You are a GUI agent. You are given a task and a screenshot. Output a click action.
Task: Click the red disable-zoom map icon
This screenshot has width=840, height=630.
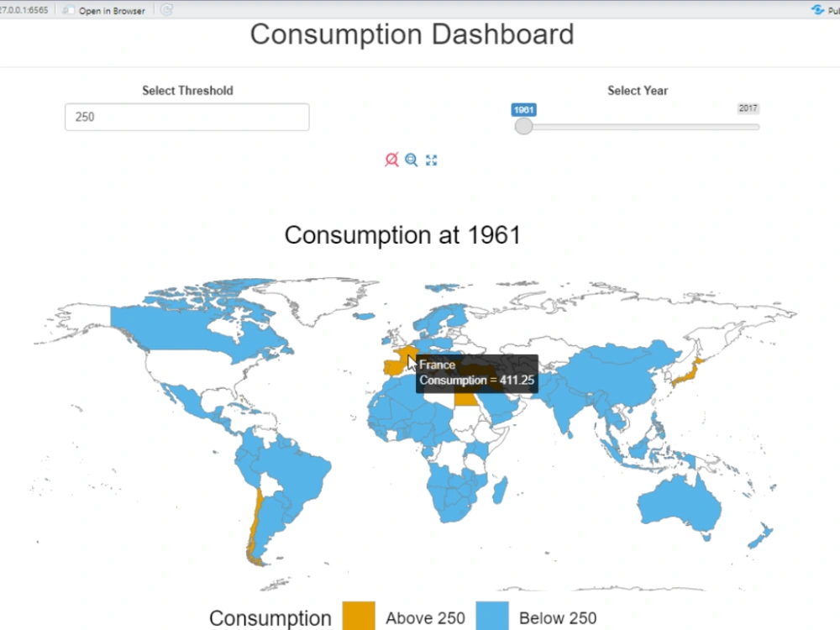[x=391, y=160]
